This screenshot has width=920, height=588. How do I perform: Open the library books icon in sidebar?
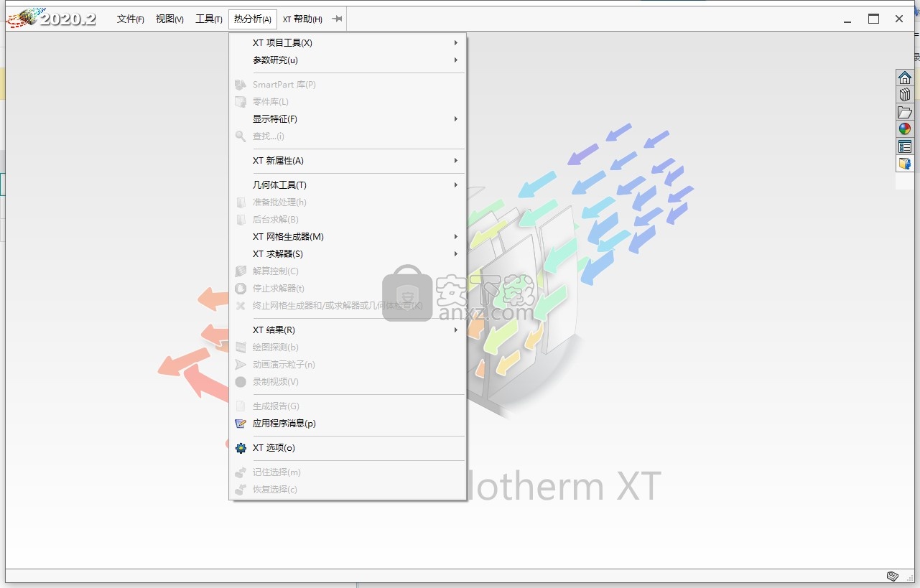(x=904, y=95)
